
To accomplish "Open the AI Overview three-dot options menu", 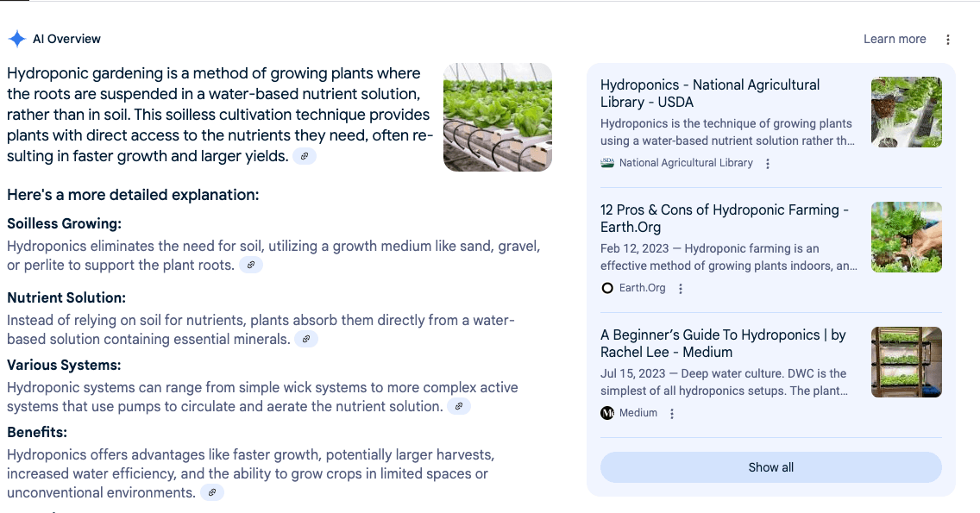I will pos(948,40).
